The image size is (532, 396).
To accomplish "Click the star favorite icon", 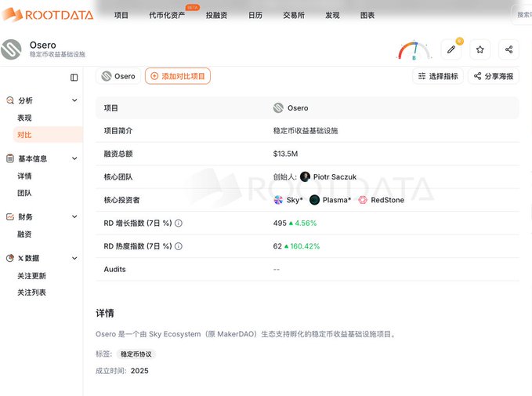I will 480,49.
